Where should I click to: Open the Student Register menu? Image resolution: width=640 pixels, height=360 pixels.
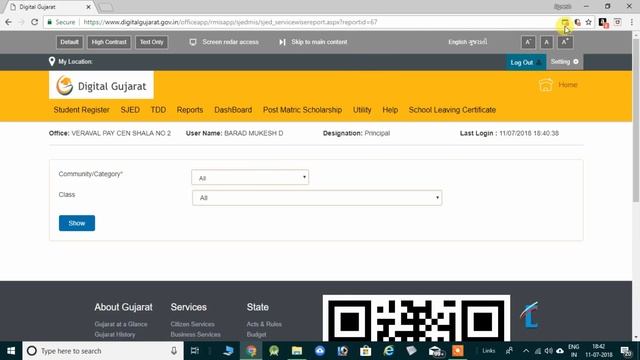81,110
